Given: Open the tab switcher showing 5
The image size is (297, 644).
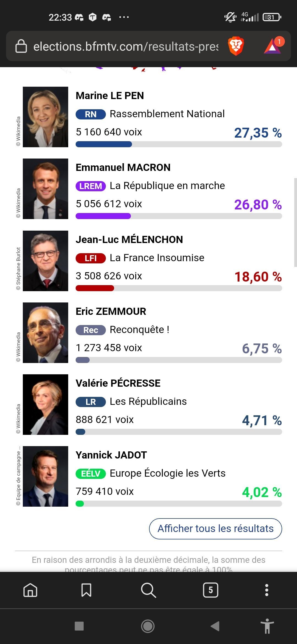Looking at the screenshot, I should (211, 590).
